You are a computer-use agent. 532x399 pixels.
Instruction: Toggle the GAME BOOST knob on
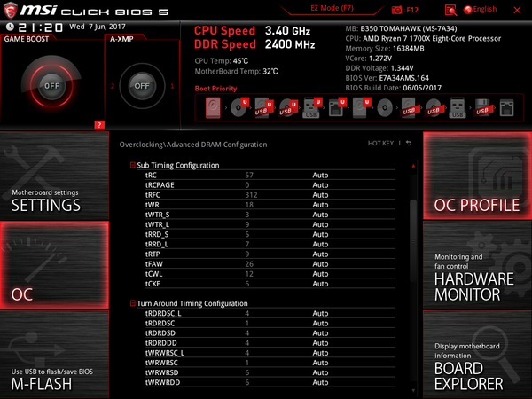click(x=51, y=86)
